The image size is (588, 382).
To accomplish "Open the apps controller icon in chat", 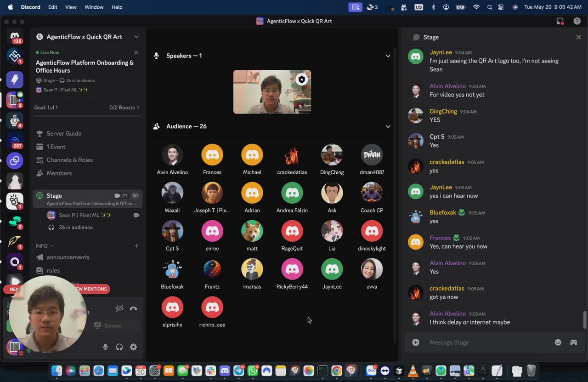I will click(x=574, y=342).
